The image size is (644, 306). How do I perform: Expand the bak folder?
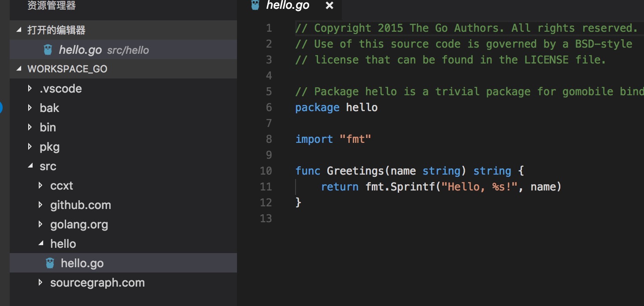(30, 108)
